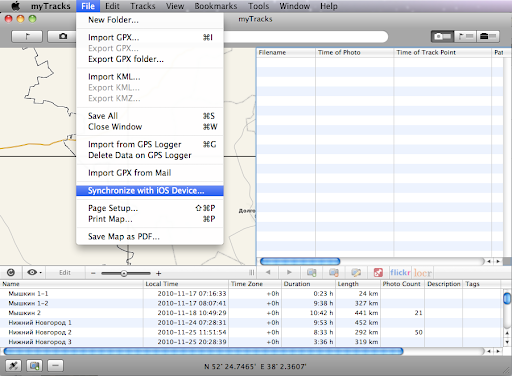Open the myTracks application menu
This screenshot has height=376, width=512.
pyautogui.click(x=51, y=6)
